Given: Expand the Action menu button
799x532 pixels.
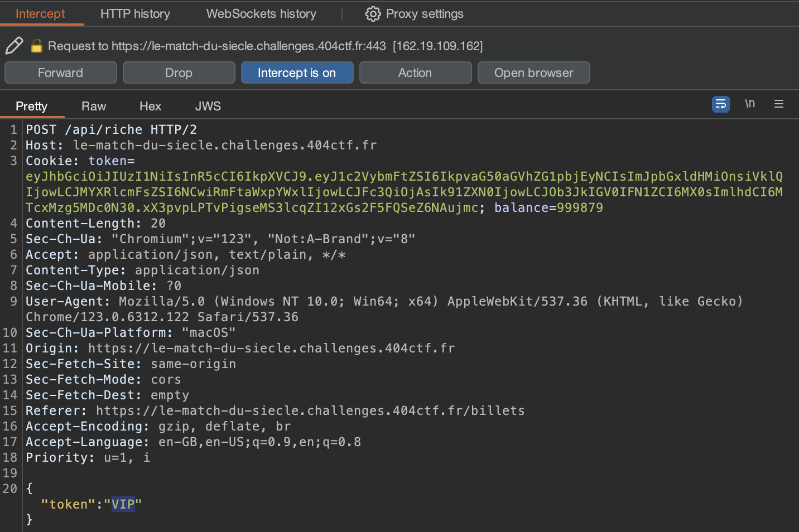Looking at the screenshot, I should 415,73.
